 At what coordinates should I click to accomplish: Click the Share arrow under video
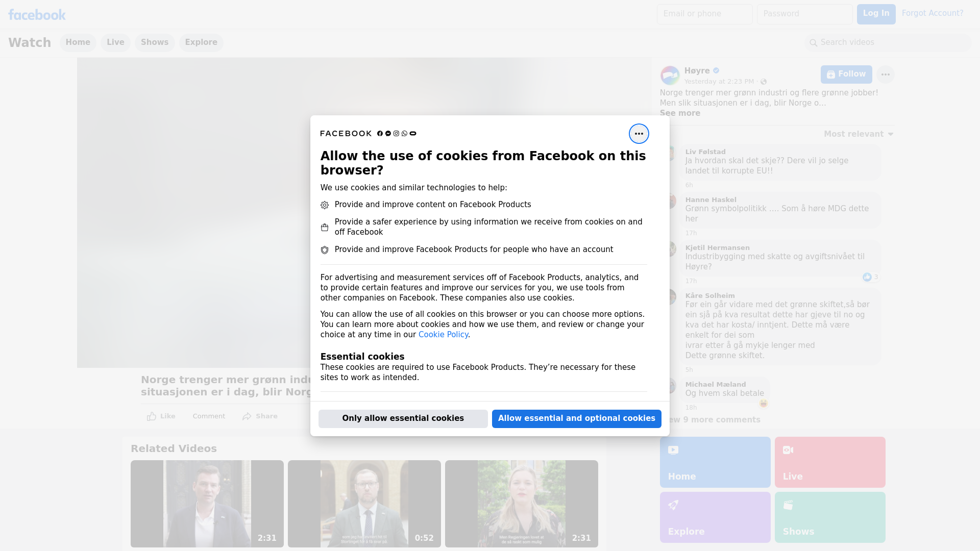tap(260, 416)
